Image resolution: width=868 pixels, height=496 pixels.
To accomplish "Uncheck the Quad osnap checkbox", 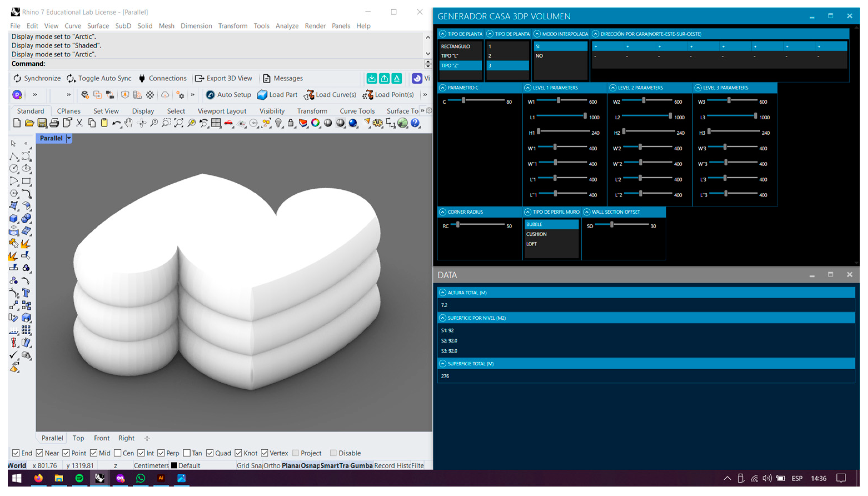I will click(210, 453).
